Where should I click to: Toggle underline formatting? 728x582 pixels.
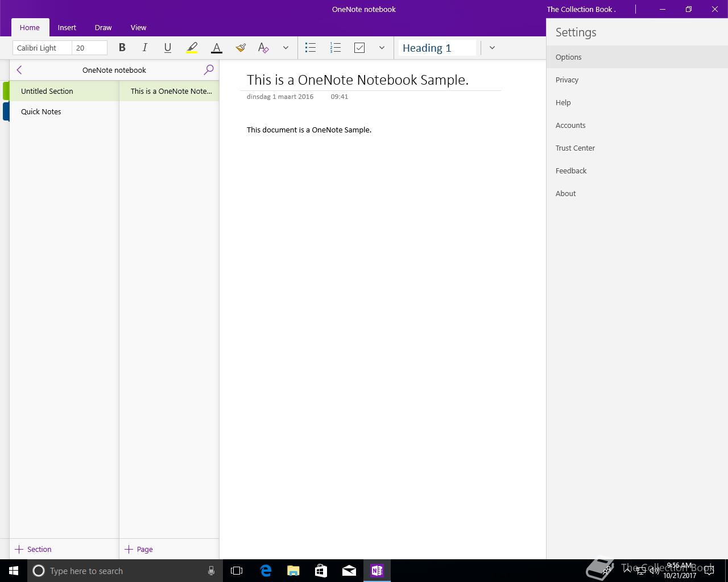point(167,48)
